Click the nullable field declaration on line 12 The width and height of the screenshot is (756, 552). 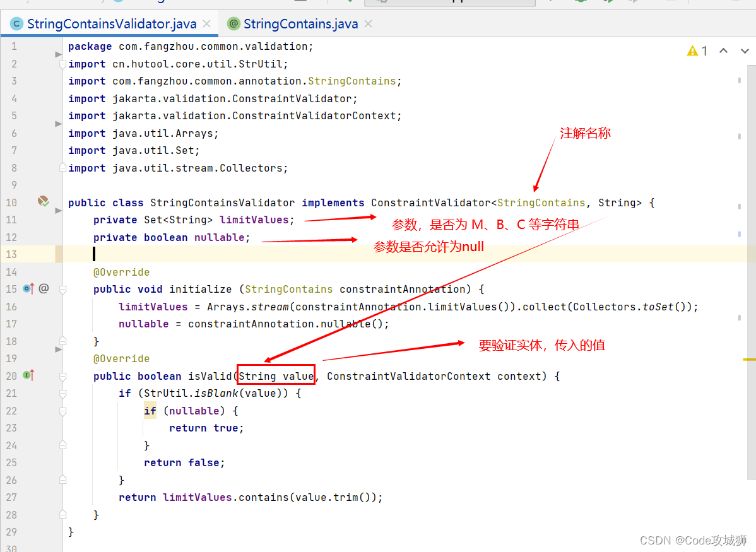pos(172,237)
